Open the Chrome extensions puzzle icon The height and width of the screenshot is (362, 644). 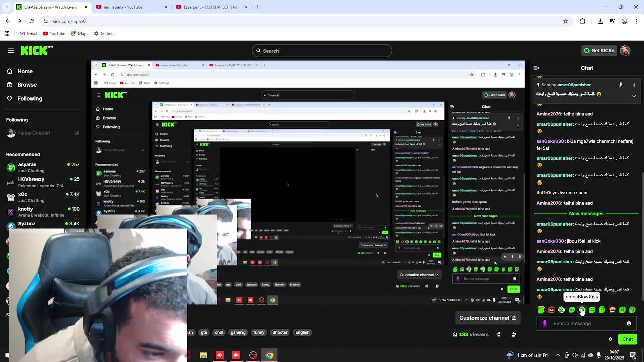click(x=583, y=21)
